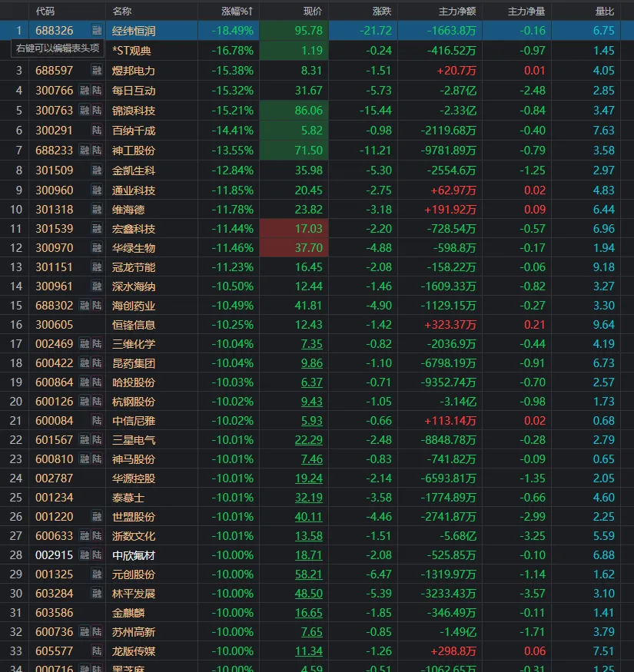Click the 融 badge on the 冠龙节能 row

(x=97, y=267)
